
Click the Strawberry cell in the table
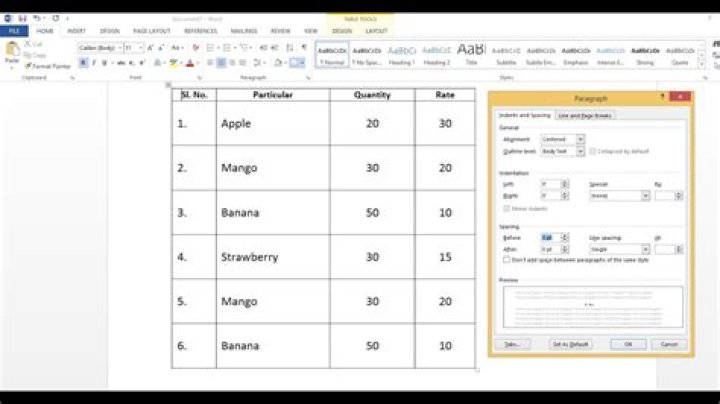(273, 257)
